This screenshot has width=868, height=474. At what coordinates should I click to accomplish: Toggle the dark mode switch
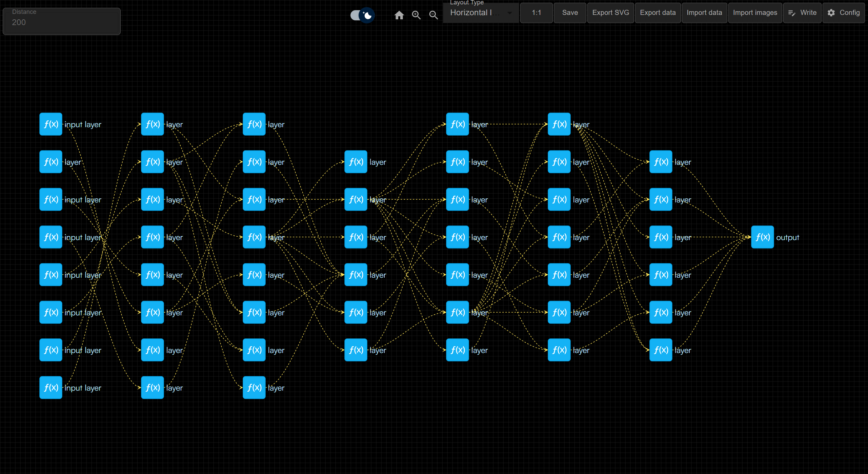click(x=362, y=15)
